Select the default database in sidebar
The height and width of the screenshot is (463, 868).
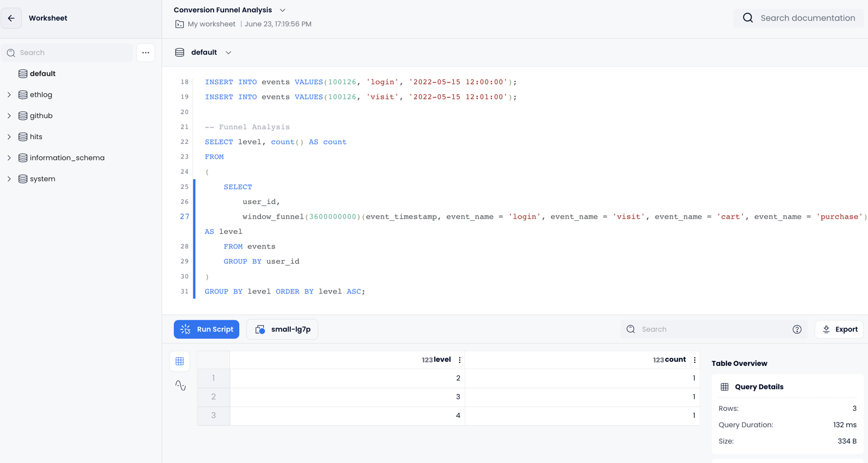pyautogui.click(x=42, y=74)
